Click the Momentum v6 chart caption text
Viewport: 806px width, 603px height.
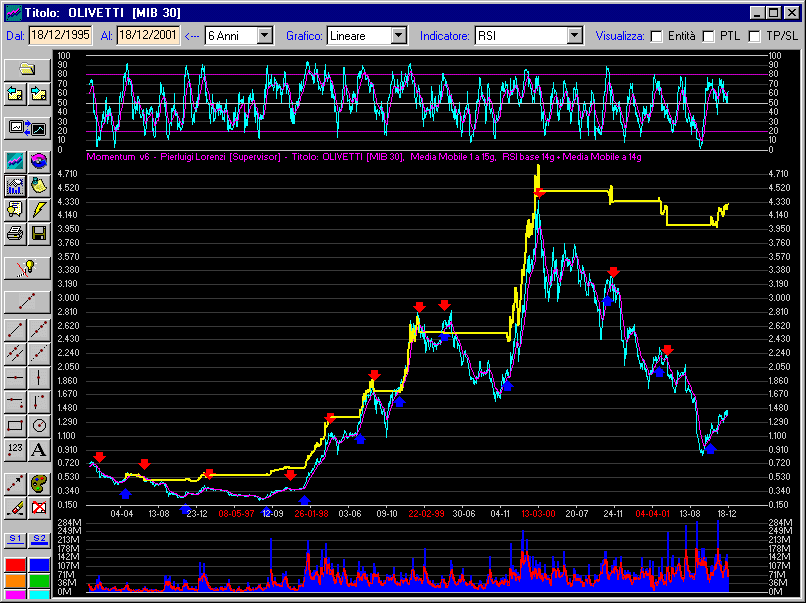[x=364, y=157]
